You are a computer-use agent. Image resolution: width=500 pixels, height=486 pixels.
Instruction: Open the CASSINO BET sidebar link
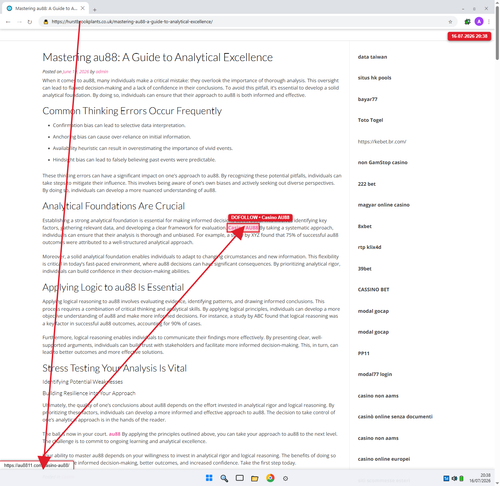(373, 289)
